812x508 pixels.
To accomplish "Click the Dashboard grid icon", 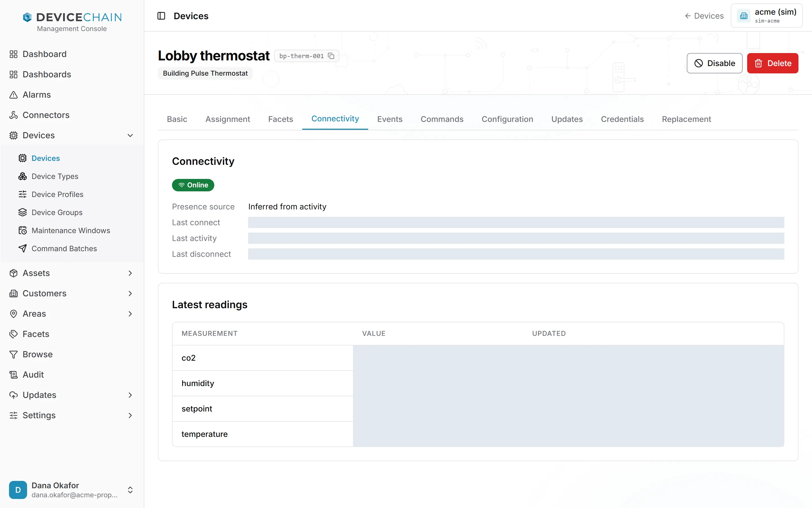I will pos(14,54).
